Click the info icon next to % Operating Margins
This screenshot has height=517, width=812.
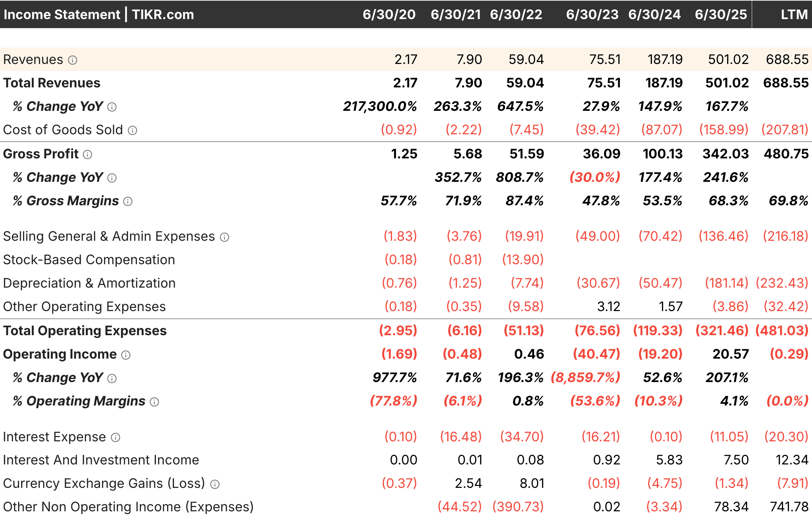coord(154,402)
